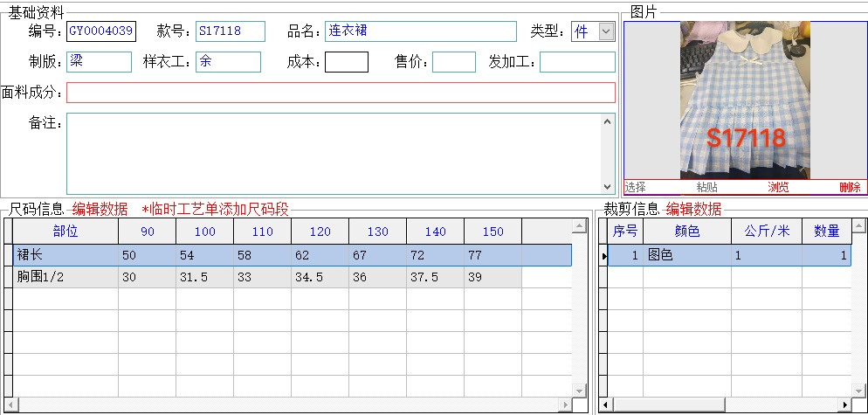Click 裙长 value 62 cell

point(320,255)
